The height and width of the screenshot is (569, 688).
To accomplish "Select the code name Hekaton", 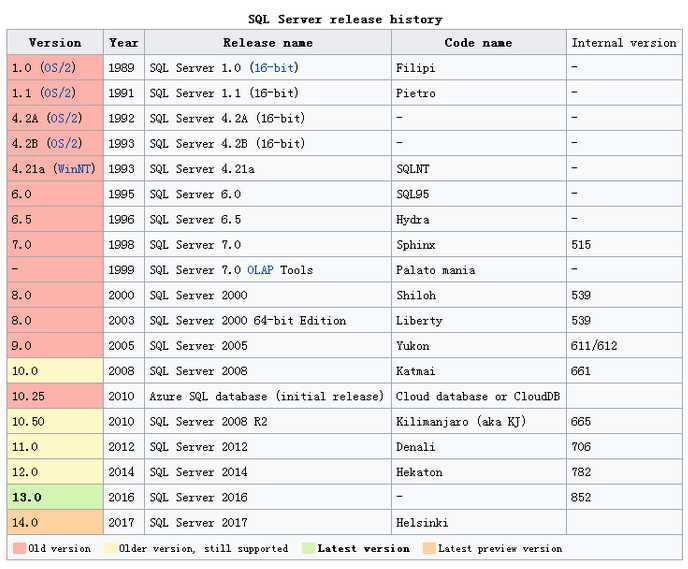I will [419, 472].
